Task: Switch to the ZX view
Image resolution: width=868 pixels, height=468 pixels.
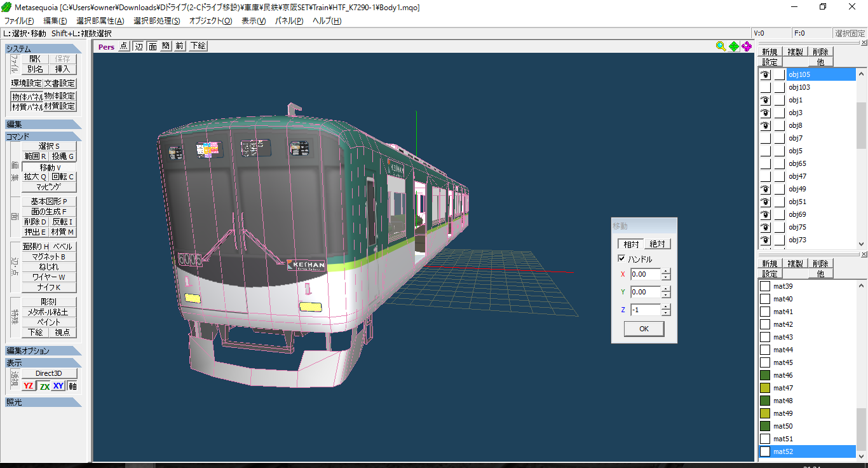Action: [x=44, y=386]
